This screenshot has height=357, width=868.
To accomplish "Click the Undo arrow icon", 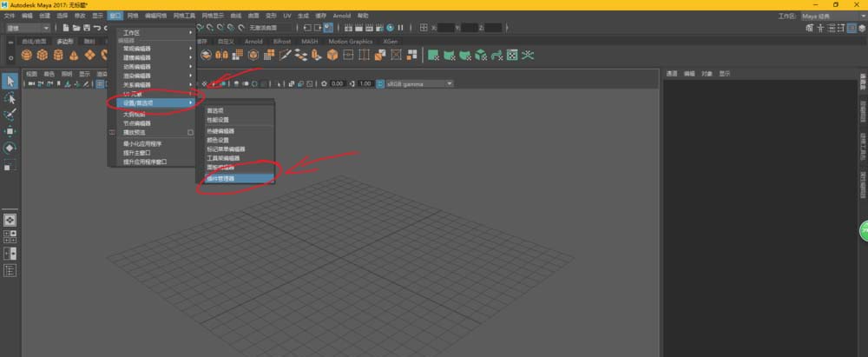I will click(x=97, y=28).
